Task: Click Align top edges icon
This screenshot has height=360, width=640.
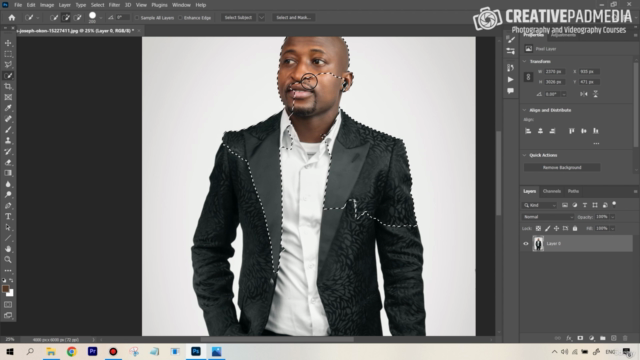Action: pos(571,131)
